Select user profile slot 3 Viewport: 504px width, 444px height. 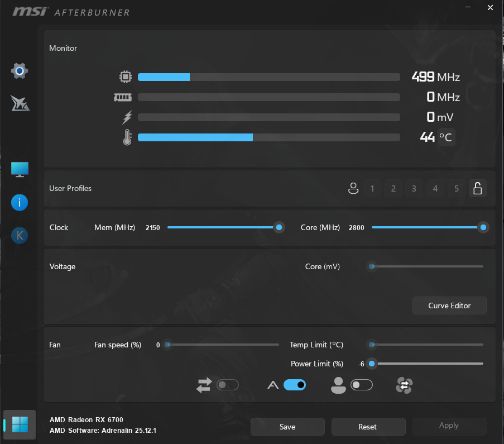(414, 188)
